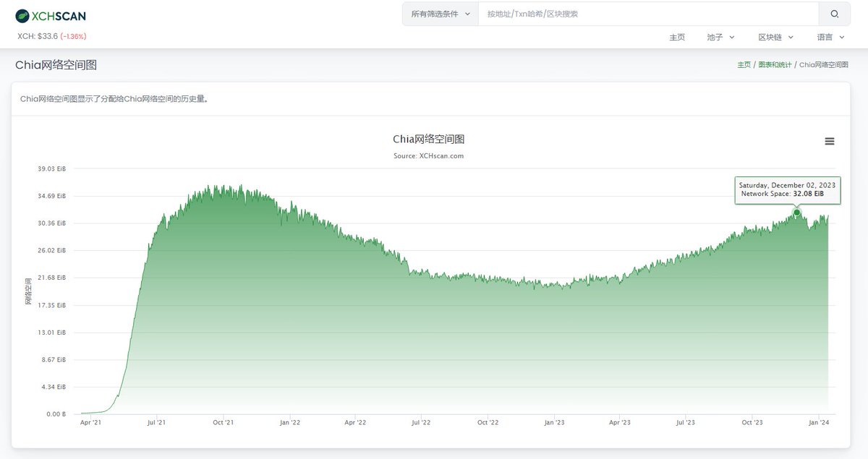Click the Apr '23 axis label
The image size is (868, 459).
click(x=619, y=423)
